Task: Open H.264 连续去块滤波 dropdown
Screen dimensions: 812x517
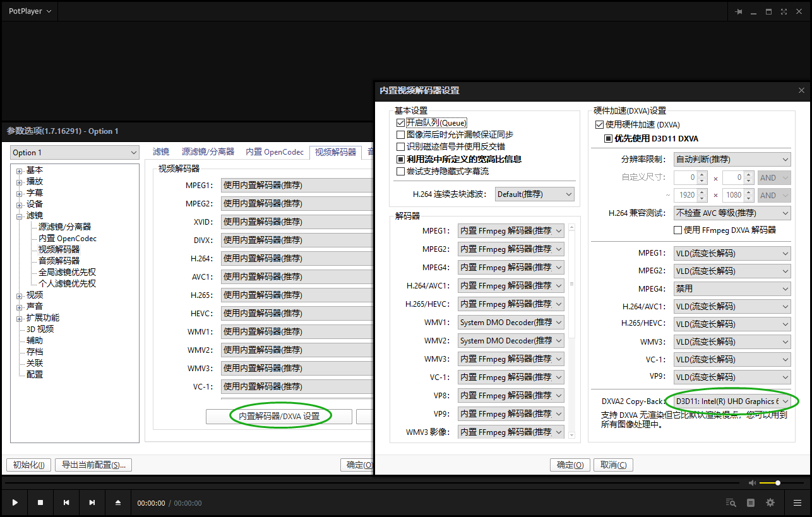Action: click(x=534, y=194)
